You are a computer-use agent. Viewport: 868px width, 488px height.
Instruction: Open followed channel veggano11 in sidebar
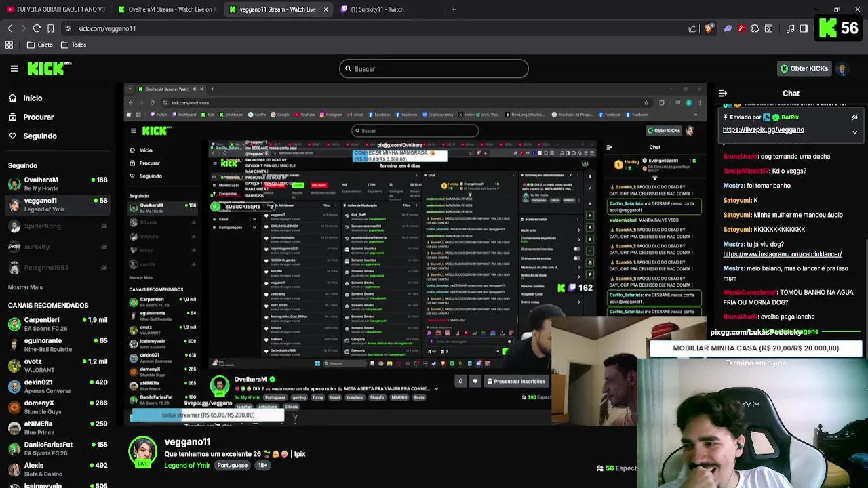(58, 205)
